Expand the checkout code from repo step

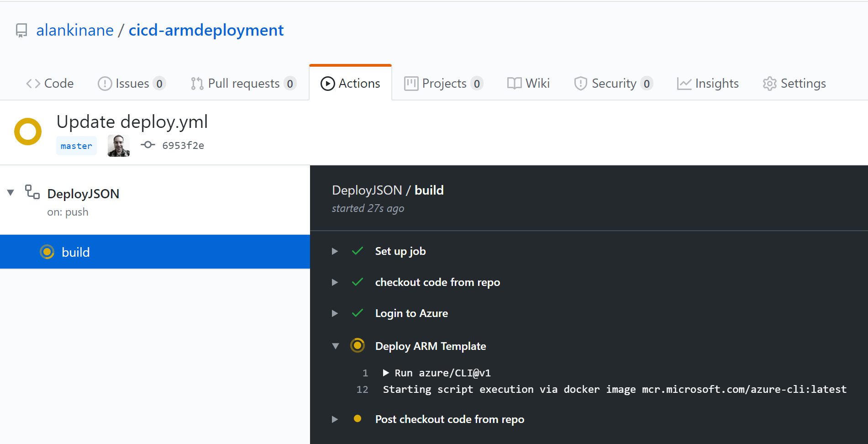pos(335,282)
